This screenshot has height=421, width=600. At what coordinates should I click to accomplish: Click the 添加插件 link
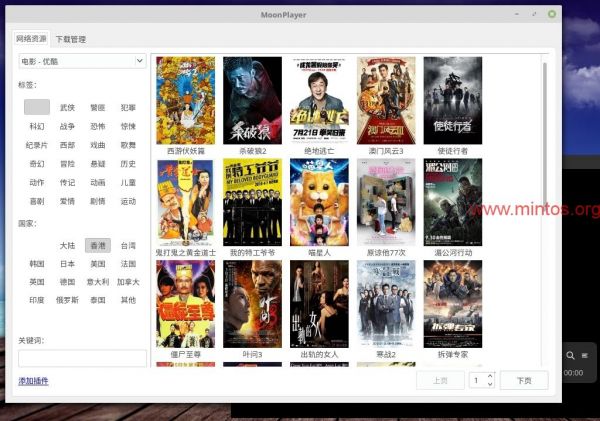point(33,382)
